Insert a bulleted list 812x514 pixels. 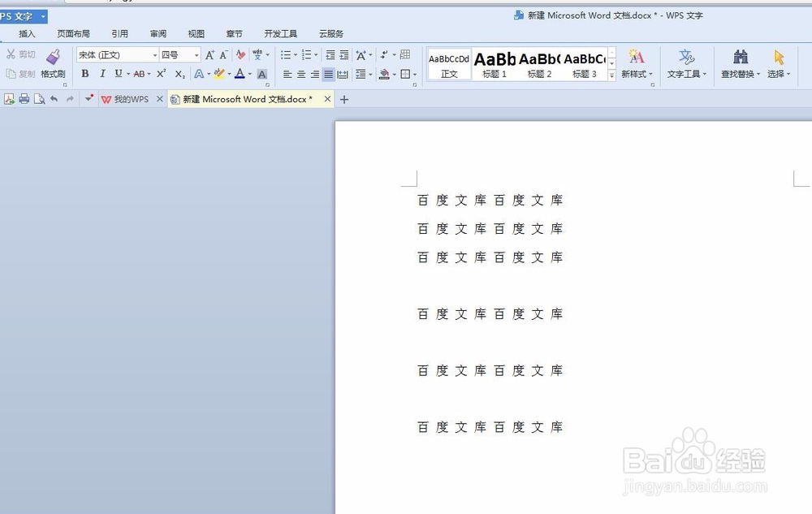286,55
